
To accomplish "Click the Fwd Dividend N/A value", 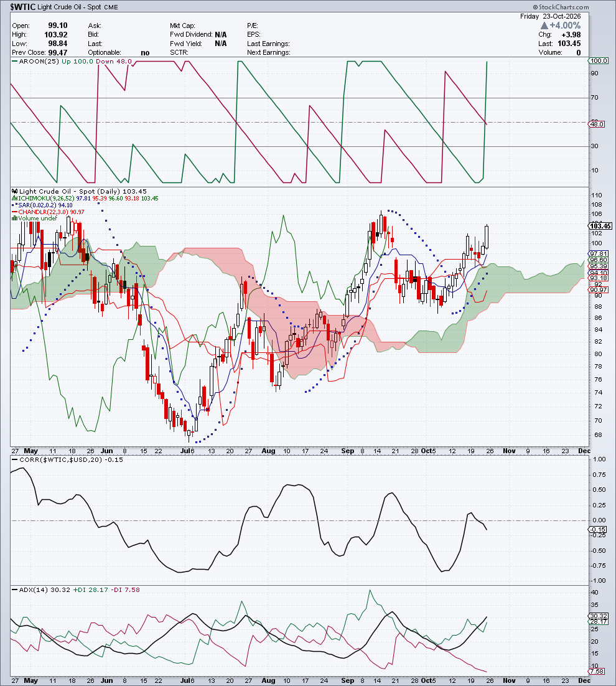I will click(x=221, y=35).
